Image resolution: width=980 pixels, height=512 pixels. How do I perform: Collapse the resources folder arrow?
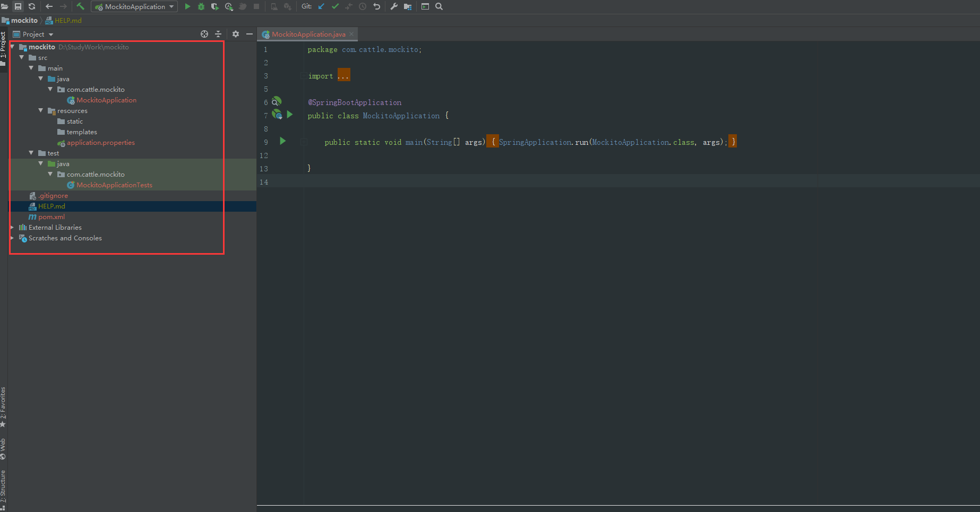pos(41,110)
